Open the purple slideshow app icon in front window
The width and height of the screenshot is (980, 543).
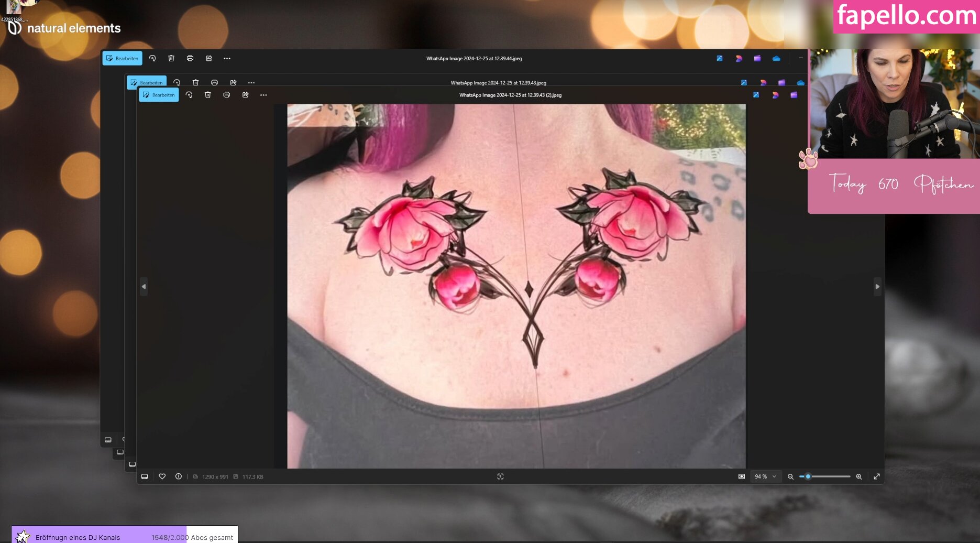794,95
